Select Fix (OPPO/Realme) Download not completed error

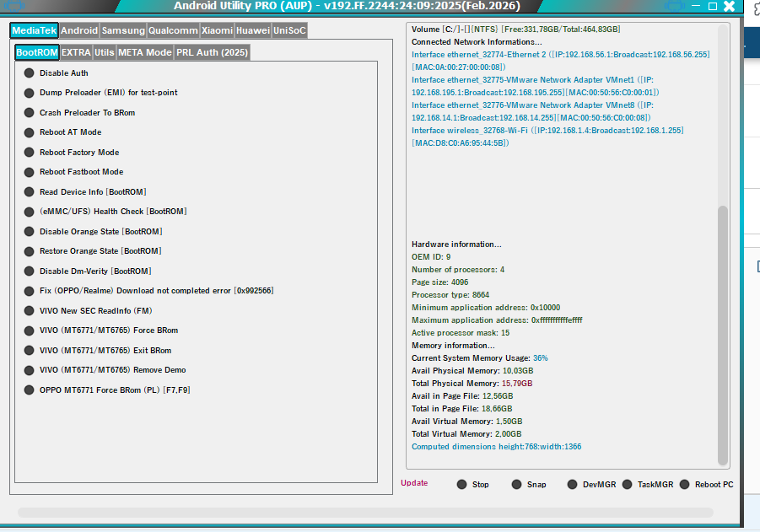pyautogui.click(x=148, y=291)
